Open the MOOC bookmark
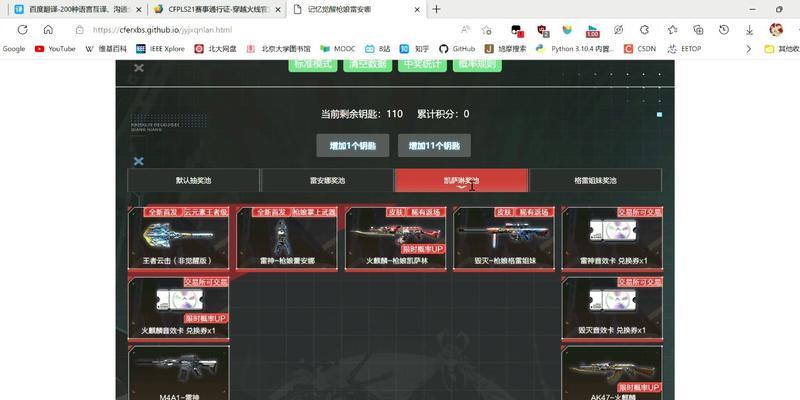 coord(337,49)
